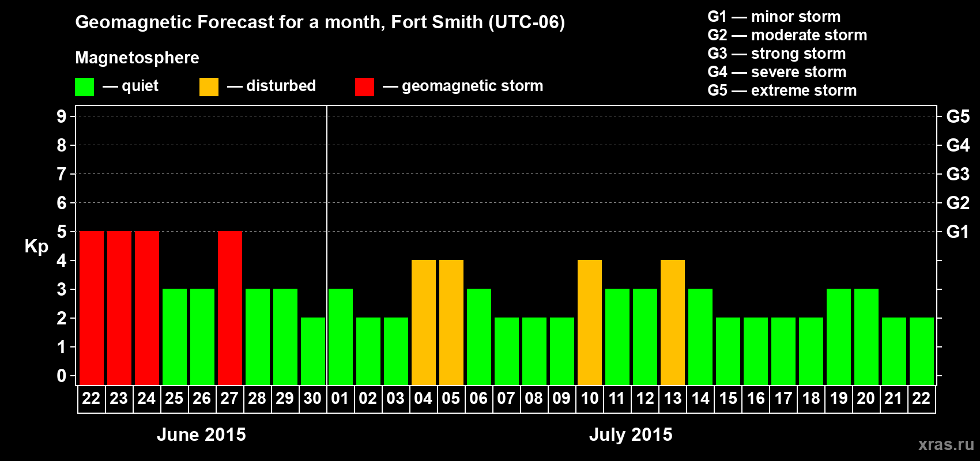
Task: Click the date label 14 on axis
Action: pos(700,398)
